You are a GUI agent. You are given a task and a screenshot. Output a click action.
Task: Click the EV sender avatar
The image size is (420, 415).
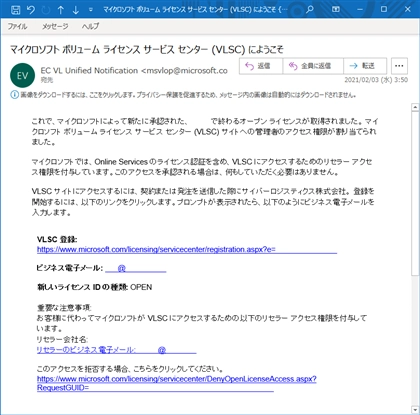22,75
